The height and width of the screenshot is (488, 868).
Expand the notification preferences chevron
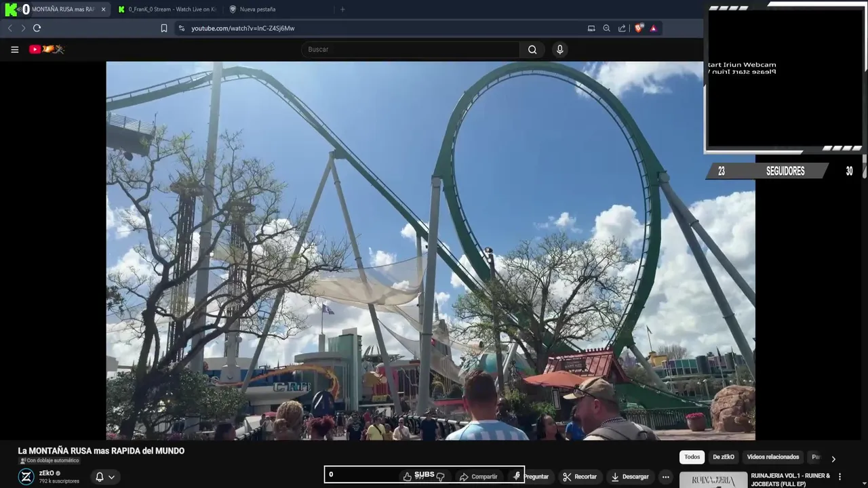tap(111, 476)
